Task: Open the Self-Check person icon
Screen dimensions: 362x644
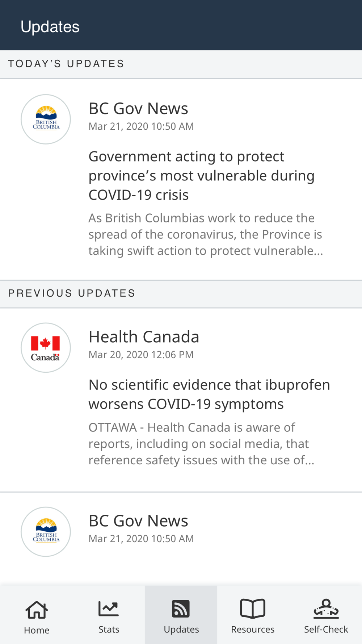Action: [326, 609]
